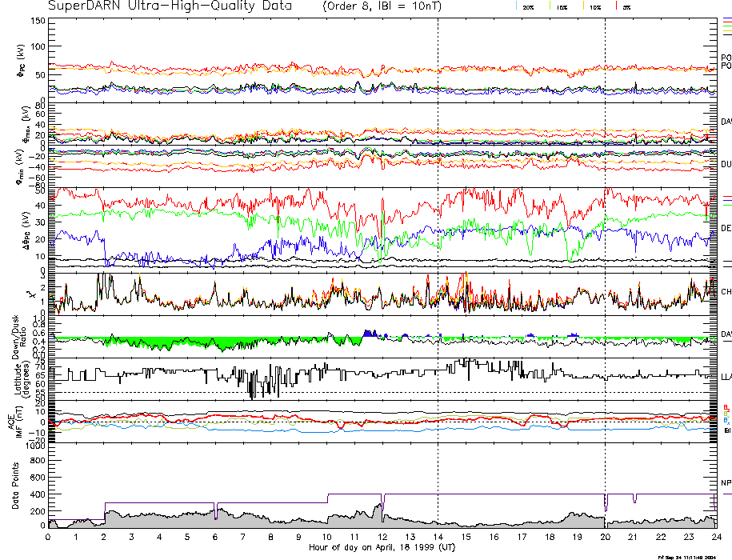Click the dashed vertical line at hour 20
Viewport: 732px width, 560px height.
pos(605,240)
